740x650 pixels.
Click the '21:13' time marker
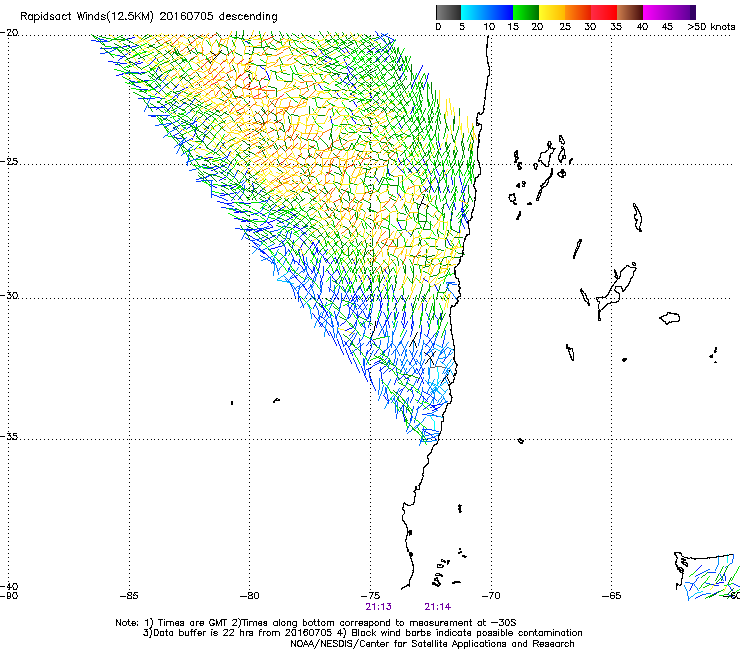click(378, 607)
